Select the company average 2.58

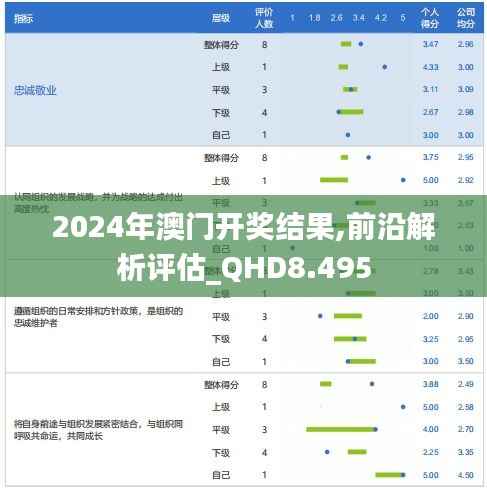coord(465,407)
